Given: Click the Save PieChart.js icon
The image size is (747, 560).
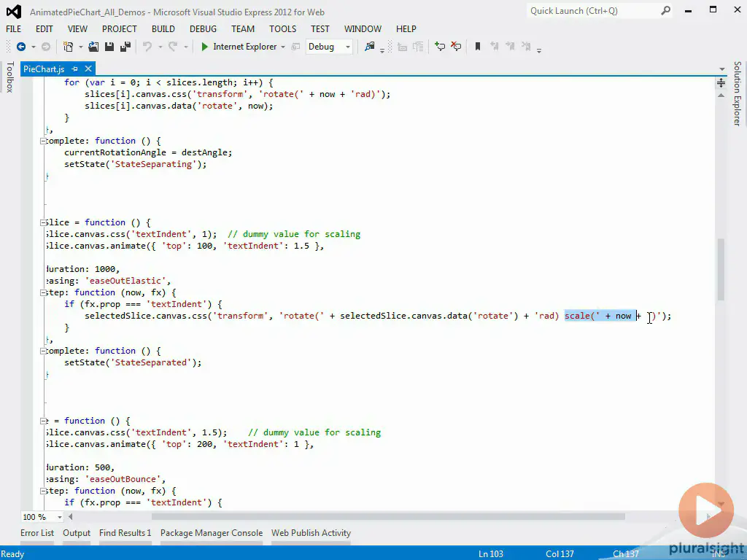Looking at the screenshot, I should click(x=109, y=47).
